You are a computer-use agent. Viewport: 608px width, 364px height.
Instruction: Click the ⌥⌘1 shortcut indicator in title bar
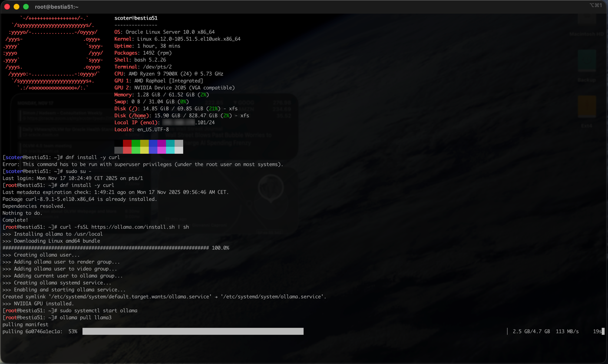coord(595,5)
